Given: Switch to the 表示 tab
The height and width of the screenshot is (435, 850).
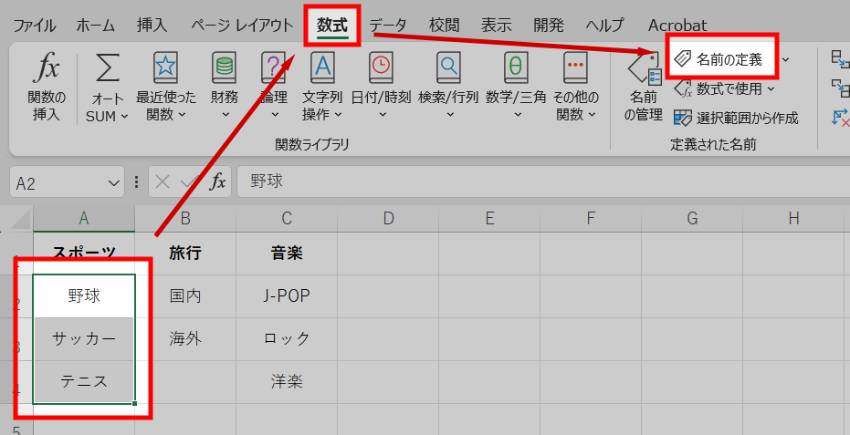Looking at the screenshot, I should click(x=496, y=25).
